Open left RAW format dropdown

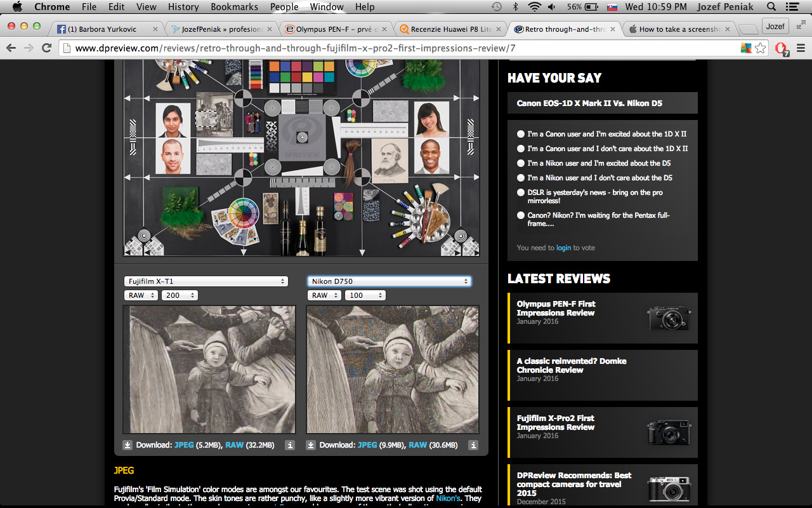click(141, 295)
